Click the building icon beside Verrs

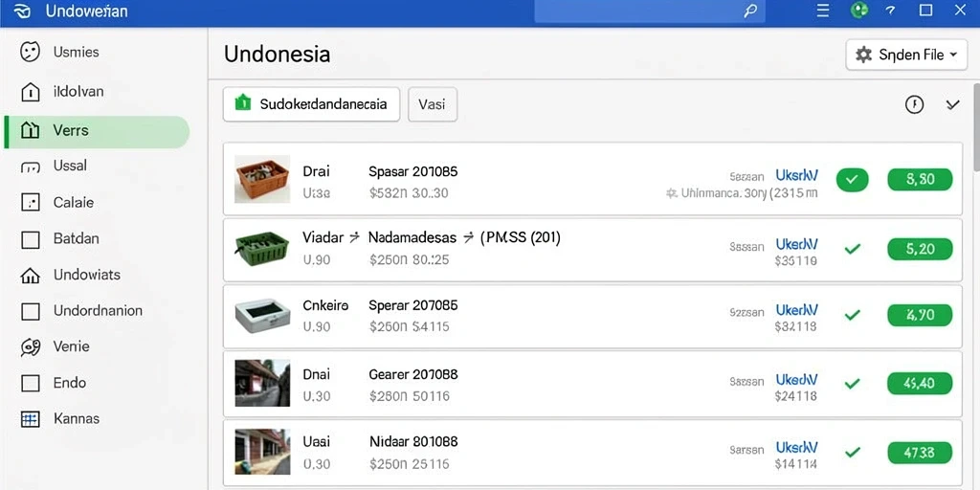(x=30, y=130)
